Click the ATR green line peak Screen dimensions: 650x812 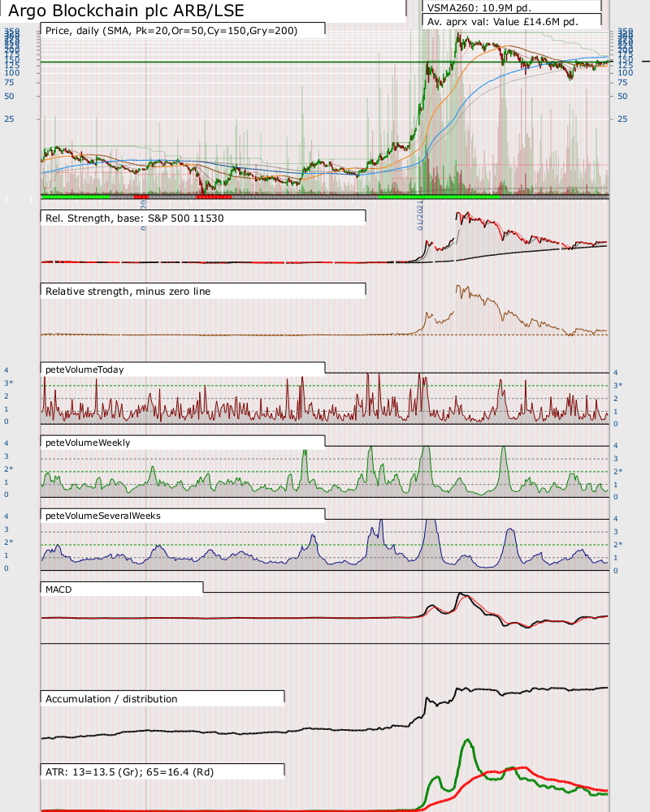(x=467, y=741)
